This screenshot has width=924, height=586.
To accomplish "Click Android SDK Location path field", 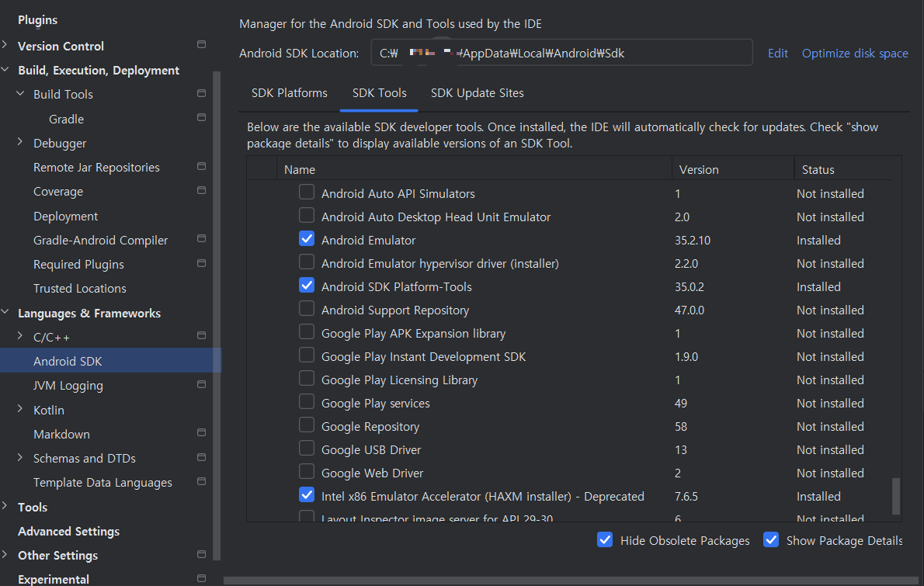I will tap(561, 53).
